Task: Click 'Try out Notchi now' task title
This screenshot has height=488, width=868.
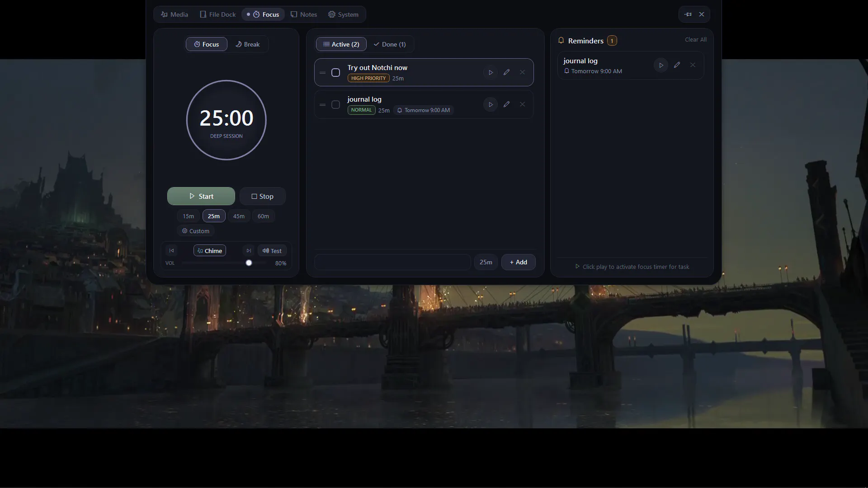Action: (x=377, y=68)
